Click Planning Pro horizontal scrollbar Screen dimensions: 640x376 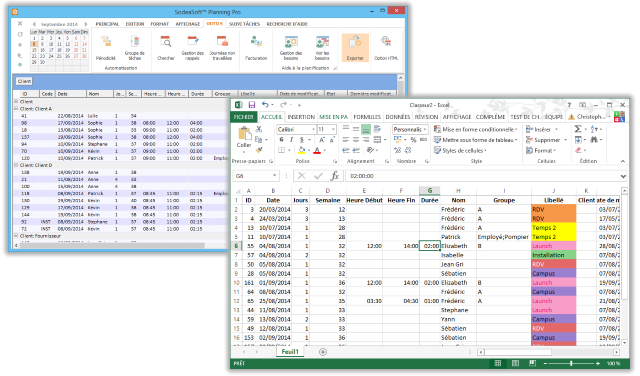point(112,245)
